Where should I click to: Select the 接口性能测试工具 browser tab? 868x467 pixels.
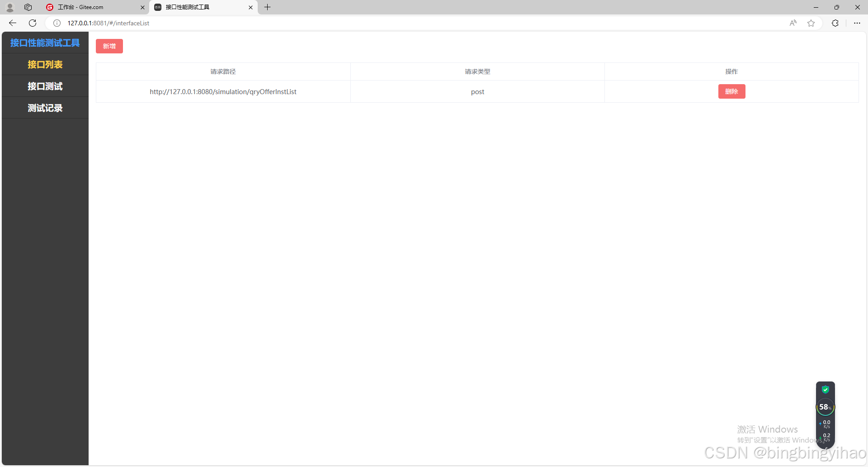click(203, 7)
